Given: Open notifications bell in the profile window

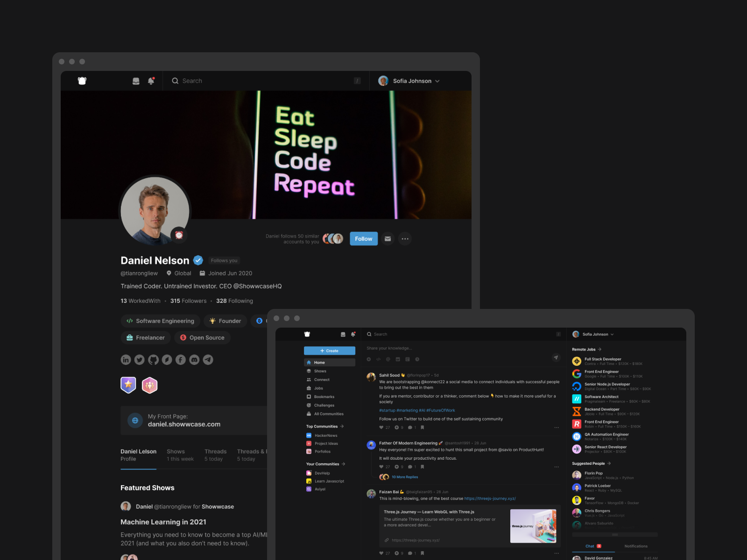Looking at the screenshot, I should click(x=151, y=81).
